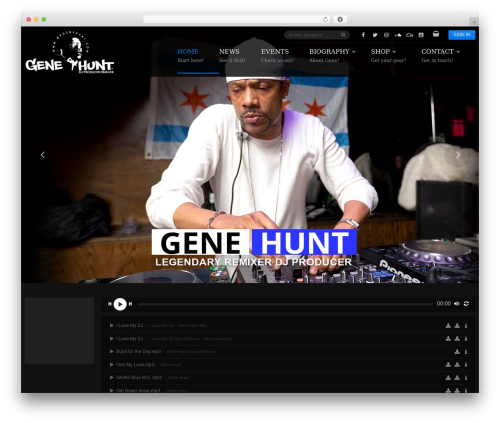Open the Home menu item
Screen dimensions: 500x423
click(190, 56)
